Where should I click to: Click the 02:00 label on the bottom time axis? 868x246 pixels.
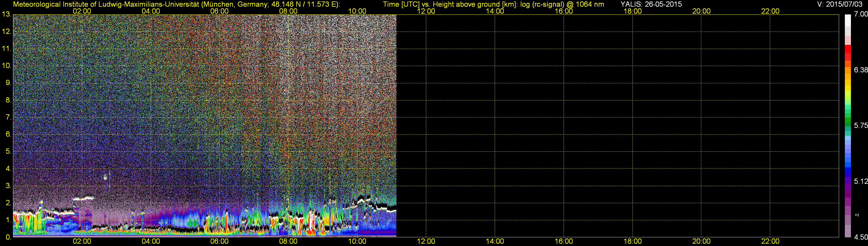pyautogui.click(x=82, y=241)
